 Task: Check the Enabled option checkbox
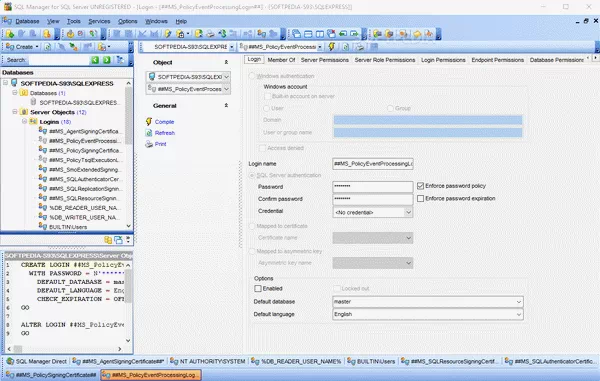point(258,288)
